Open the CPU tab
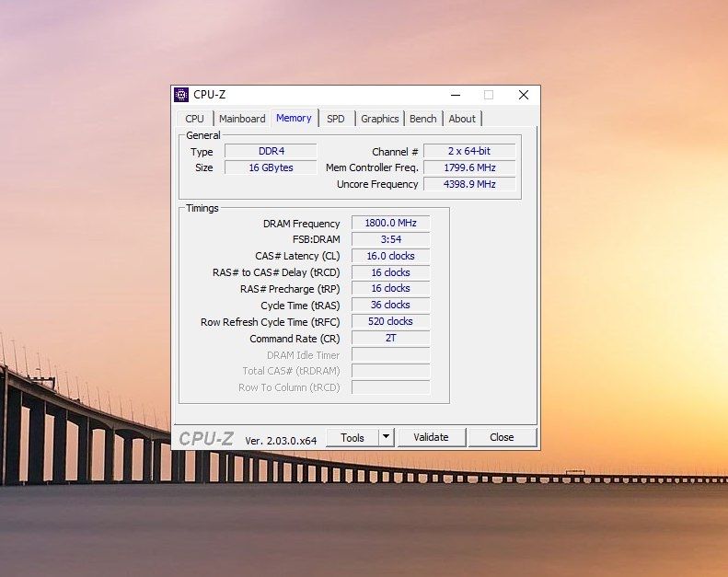The image size is (728, 577). click(x=194, y=119)
